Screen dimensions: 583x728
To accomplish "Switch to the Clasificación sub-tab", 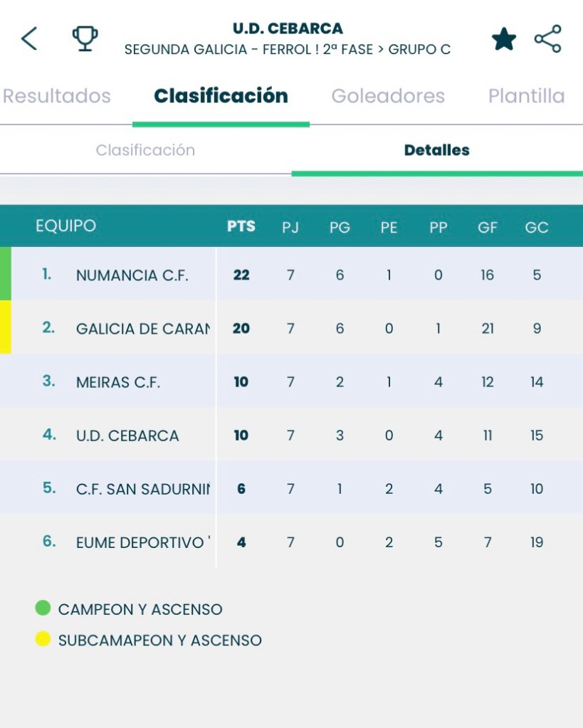I will (145, 150).
